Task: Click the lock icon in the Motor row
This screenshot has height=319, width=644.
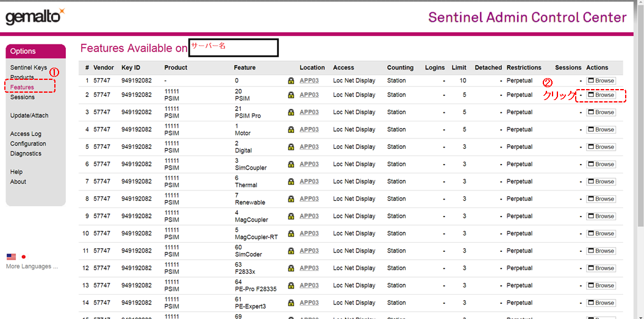Action: (291, 129)
